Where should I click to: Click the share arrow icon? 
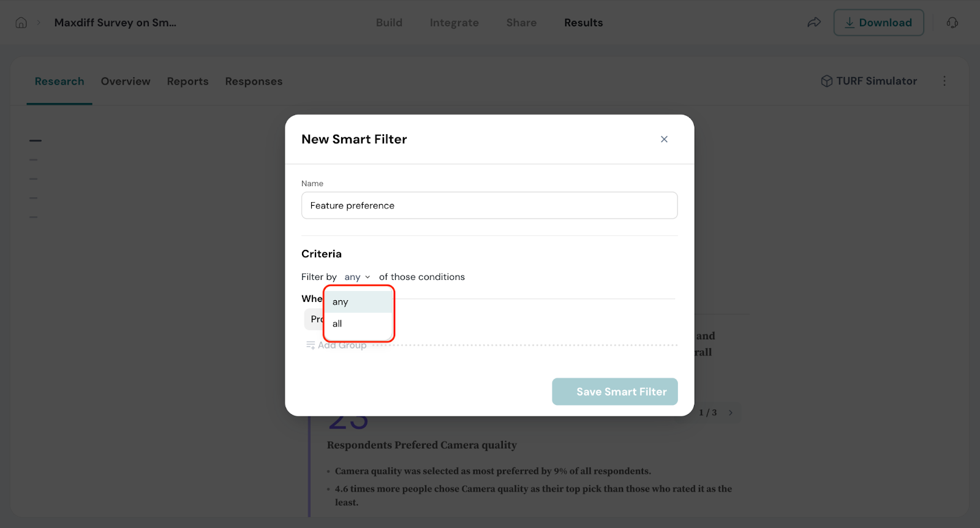(813, 23)
